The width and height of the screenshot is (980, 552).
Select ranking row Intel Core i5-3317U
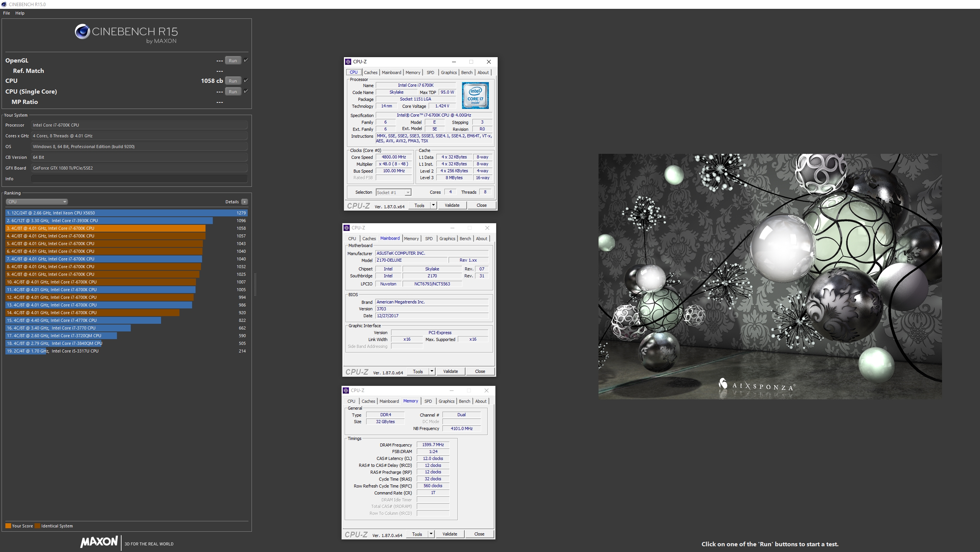point(126,351)
